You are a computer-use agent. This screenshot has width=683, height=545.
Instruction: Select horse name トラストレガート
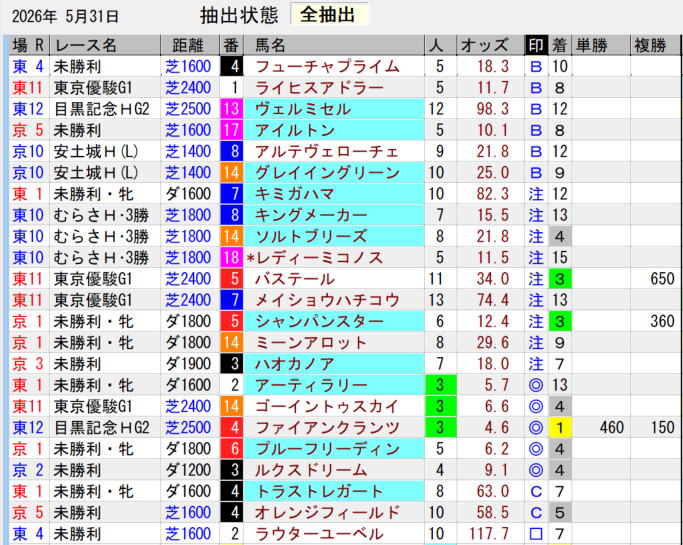[319, 492]
